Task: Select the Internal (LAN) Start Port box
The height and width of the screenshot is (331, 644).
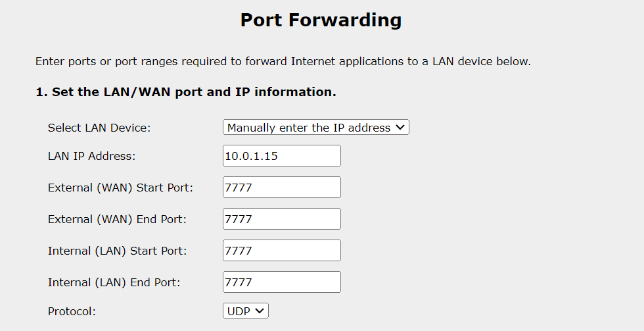Action: point(282,251)
